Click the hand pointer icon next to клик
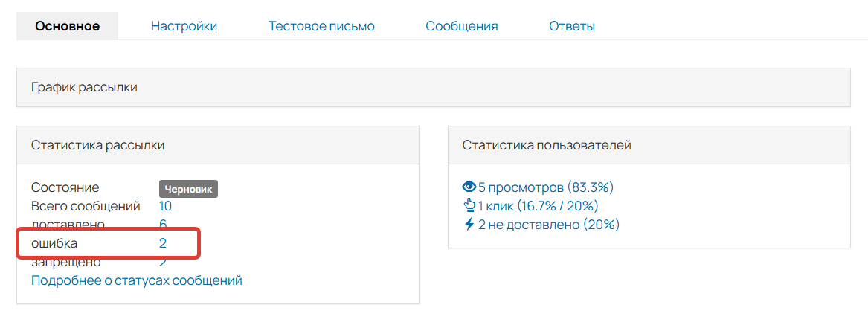 click(469, 206)
